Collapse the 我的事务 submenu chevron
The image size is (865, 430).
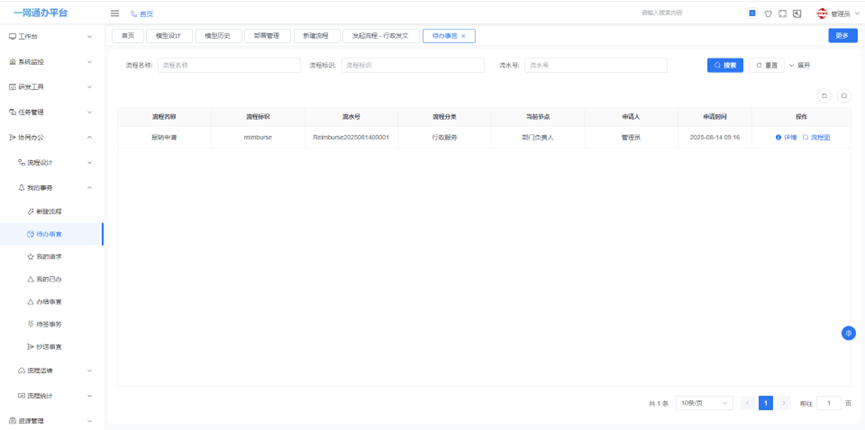(x=89, y=188)
